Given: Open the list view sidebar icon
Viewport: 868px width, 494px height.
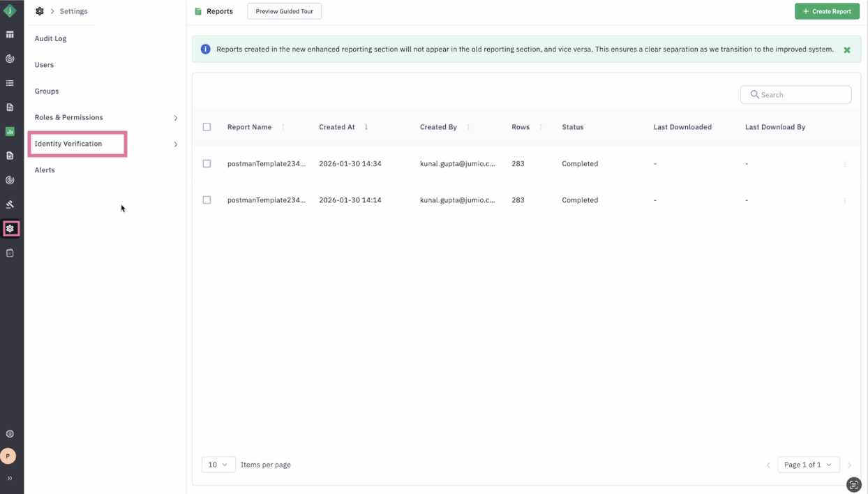Looking at the screenshot, I should pyautogui.click(x=10, y=83).
